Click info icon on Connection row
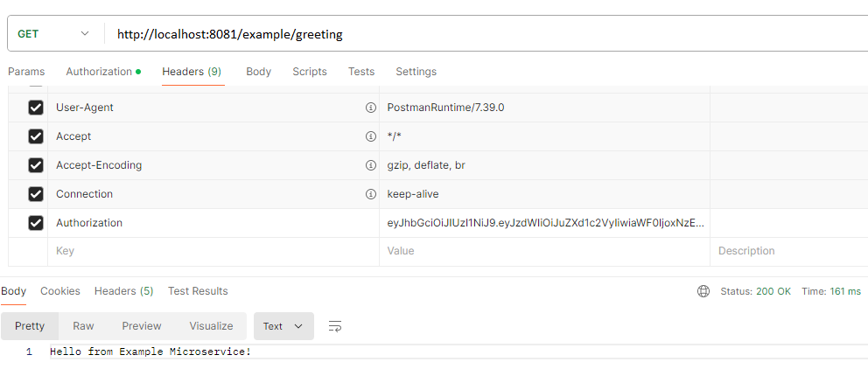The height and width of the screenshot is (383, 868). tap(370, 194)
